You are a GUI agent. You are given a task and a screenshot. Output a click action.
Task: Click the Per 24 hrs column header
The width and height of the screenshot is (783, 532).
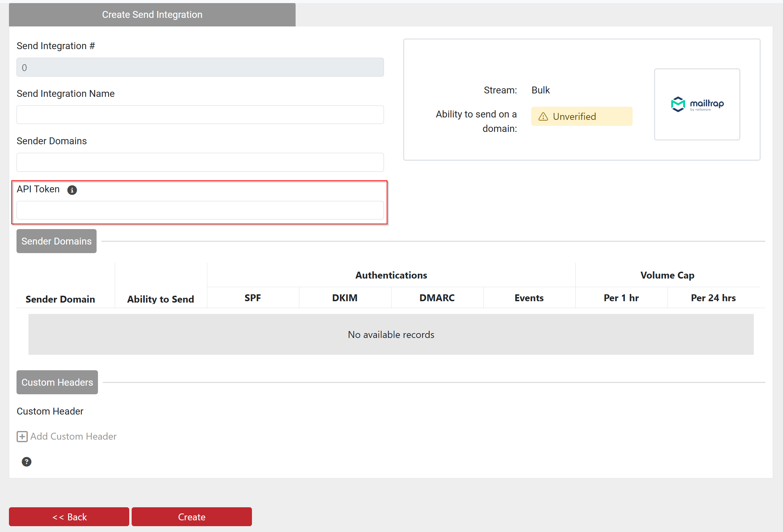(x=713, y=298)
